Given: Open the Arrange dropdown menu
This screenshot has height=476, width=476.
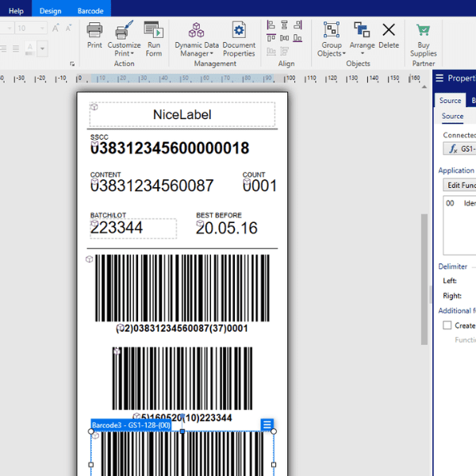Looking at the screenshot, I should coord(362,46).
